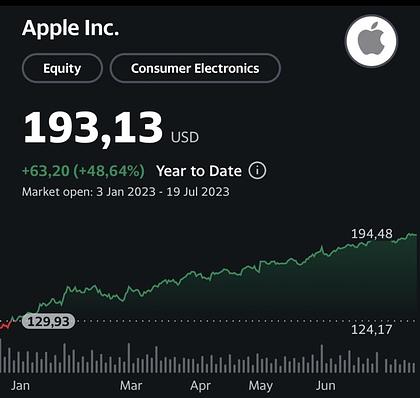The width and height of the screenshot is (420, 398).
Task: Click the Year to Date label
Action: point(199,171)
